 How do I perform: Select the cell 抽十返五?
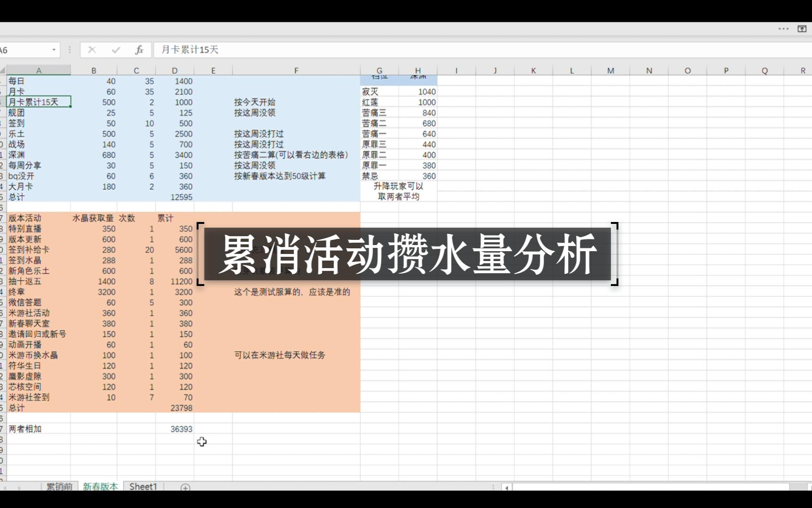tap(39, 281)
